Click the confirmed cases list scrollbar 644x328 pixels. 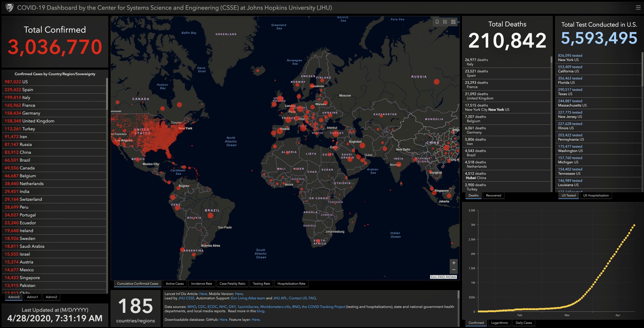coord(107,94)
